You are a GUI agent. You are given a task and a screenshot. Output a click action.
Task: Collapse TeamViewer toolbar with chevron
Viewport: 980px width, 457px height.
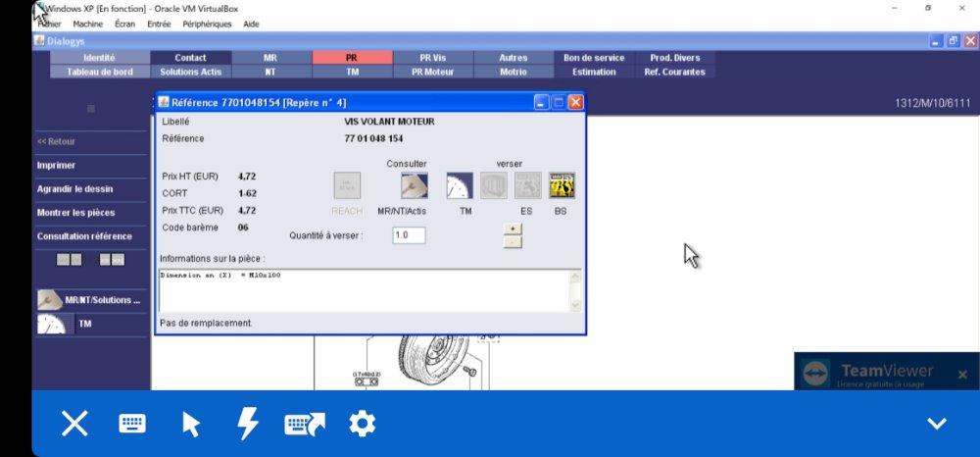click(937, 424)
